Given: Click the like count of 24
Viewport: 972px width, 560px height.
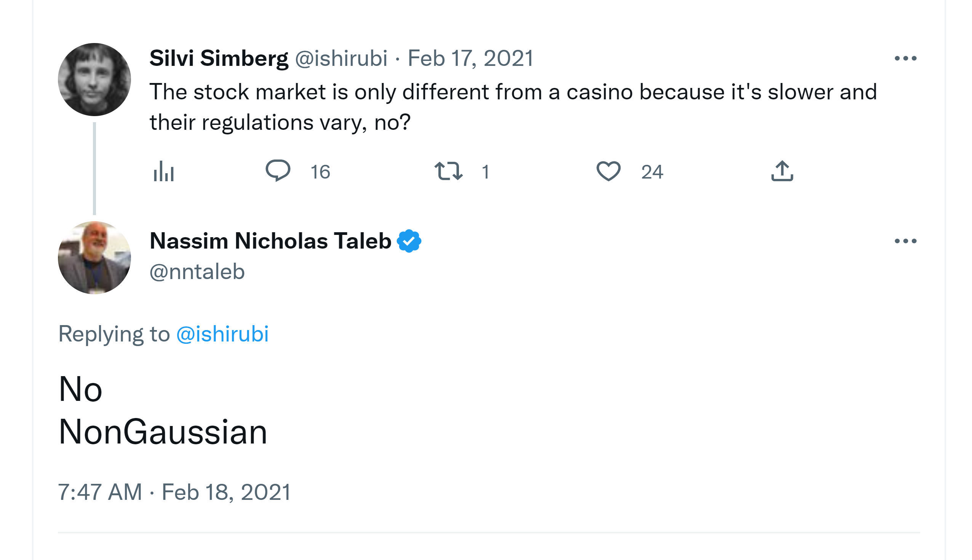Looking at the screenshot, I should click(x=652, y=172).
